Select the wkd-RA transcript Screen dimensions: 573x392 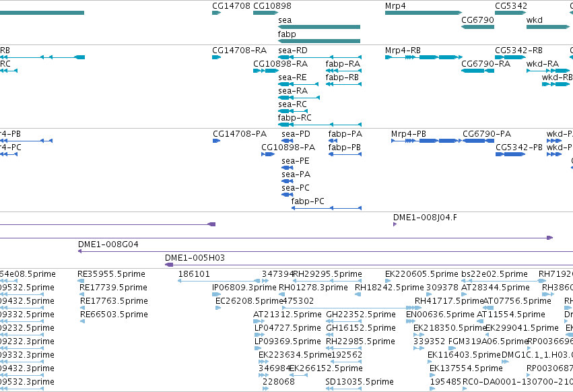pyautogui.click(x=548, y=71)
